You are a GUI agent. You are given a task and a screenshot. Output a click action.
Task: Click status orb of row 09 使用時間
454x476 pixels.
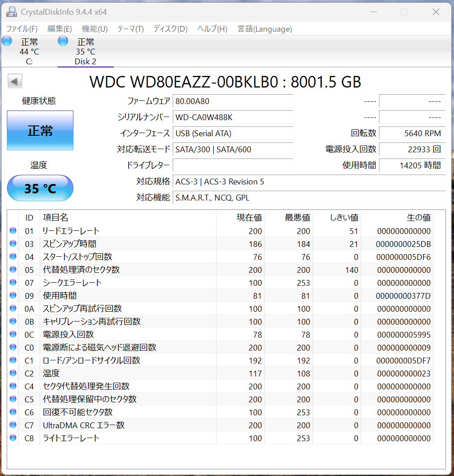(x=13, y=295)
